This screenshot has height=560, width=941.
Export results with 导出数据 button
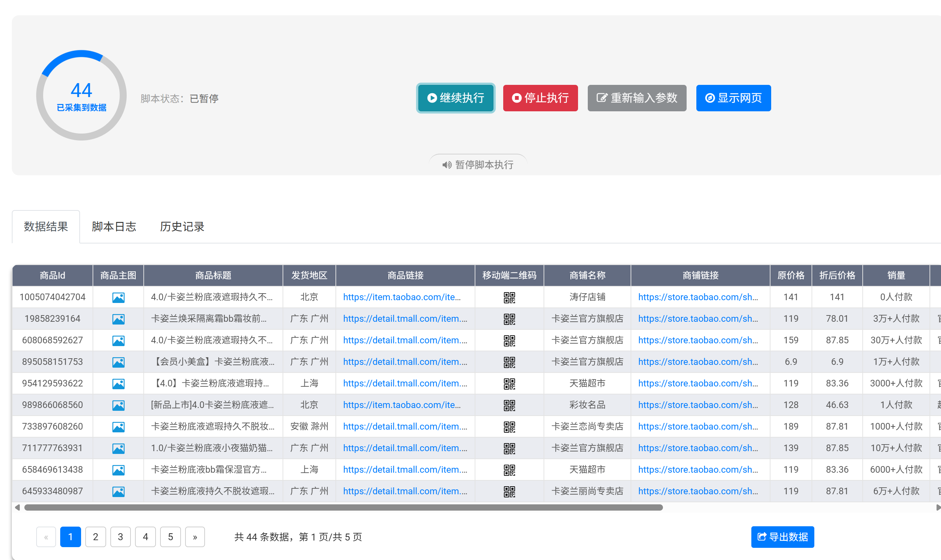pos(782,536)
